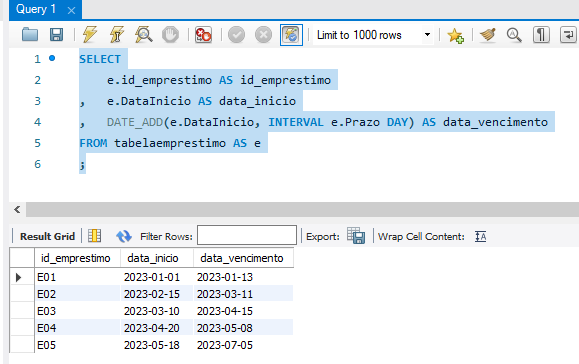Run Explain plan magnifier lightning icon

[x=144, y=35]
